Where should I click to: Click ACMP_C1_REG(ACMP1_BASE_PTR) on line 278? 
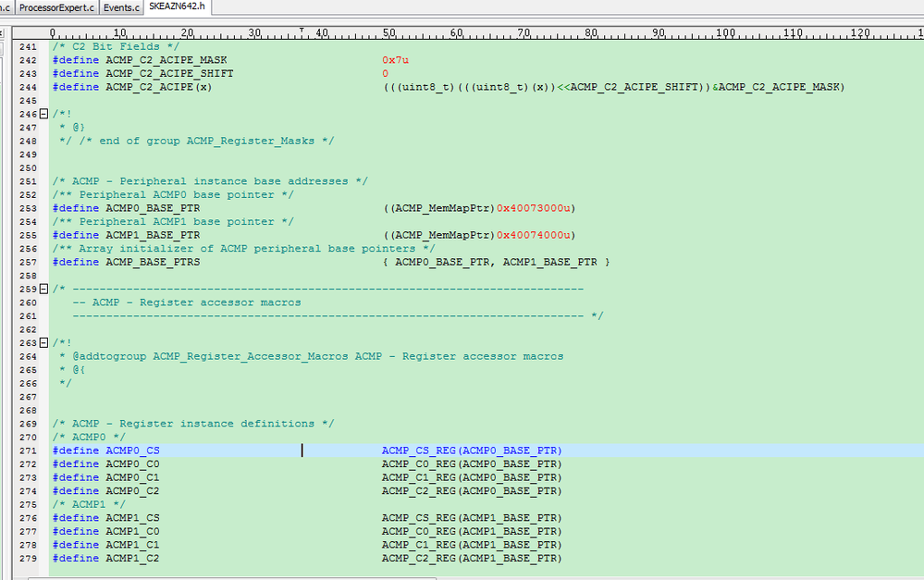[472, 545]
